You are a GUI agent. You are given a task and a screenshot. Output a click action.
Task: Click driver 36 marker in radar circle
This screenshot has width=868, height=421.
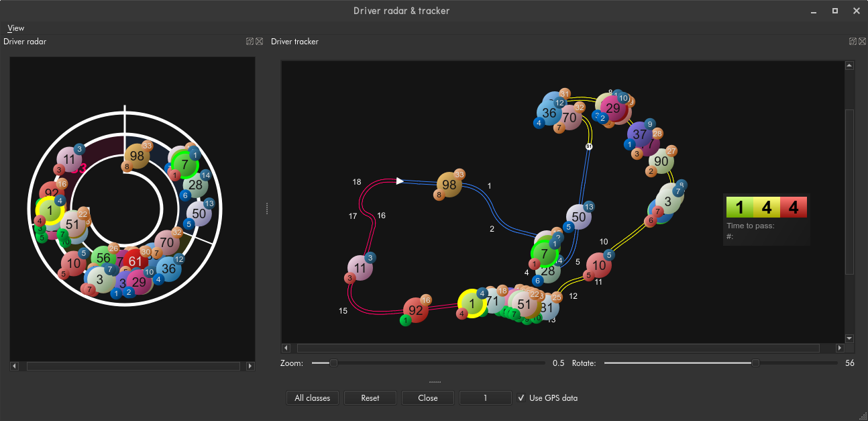(x=169, y=269)
